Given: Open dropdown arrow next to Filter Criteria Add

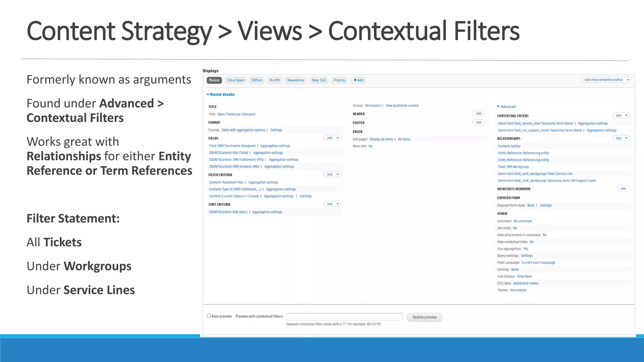Looking at the screenshot, I should click(338, 174).
